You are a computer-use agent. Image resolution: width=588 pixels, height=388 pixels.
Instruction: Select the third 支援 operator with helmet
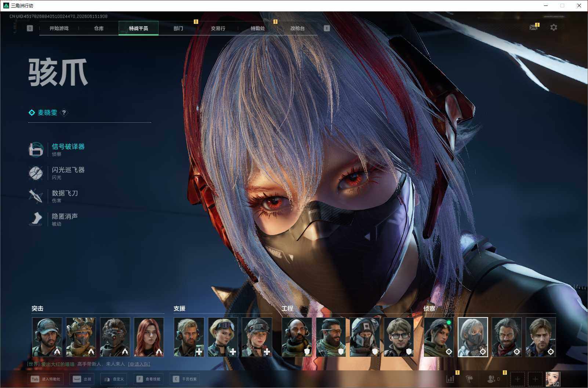[257, 337]
